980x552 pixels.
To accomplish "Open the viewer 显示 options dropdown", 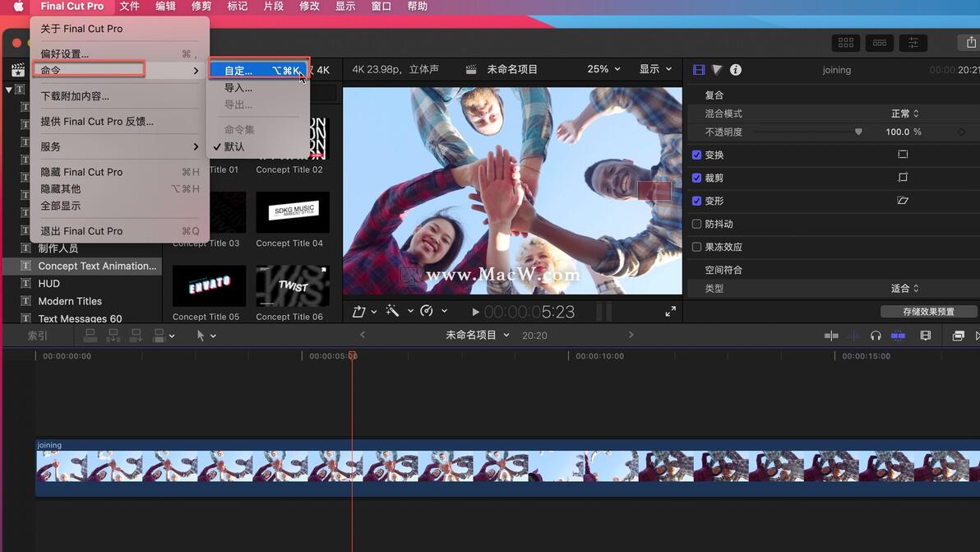I will [655, 69].
